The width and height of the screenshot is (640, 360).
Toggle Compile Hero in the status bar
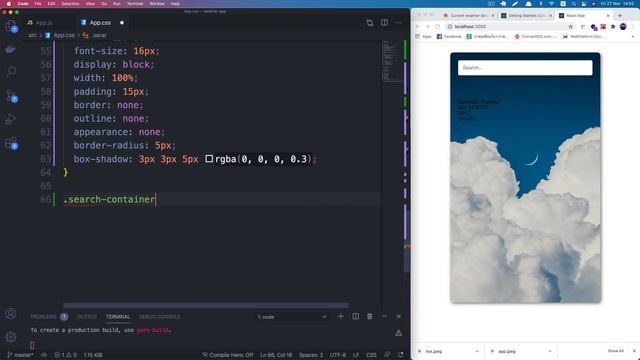[x=228, y=355]
